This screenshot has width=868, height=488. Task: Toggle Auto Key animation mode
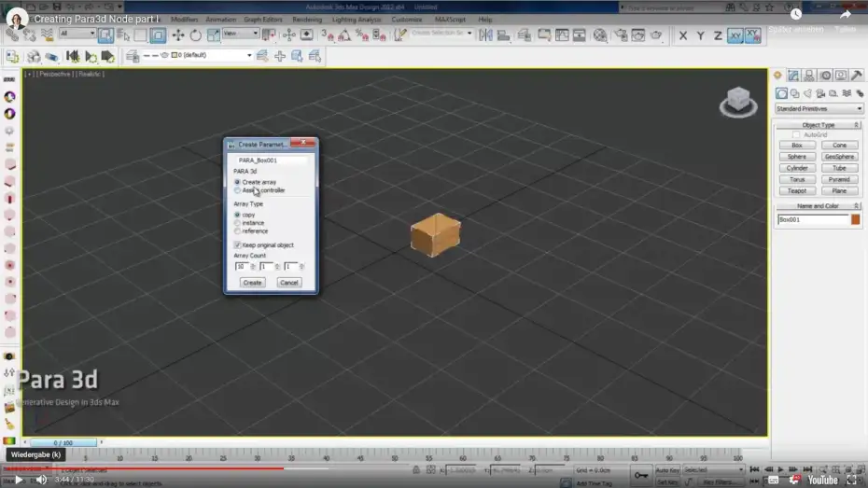point(667,469)
